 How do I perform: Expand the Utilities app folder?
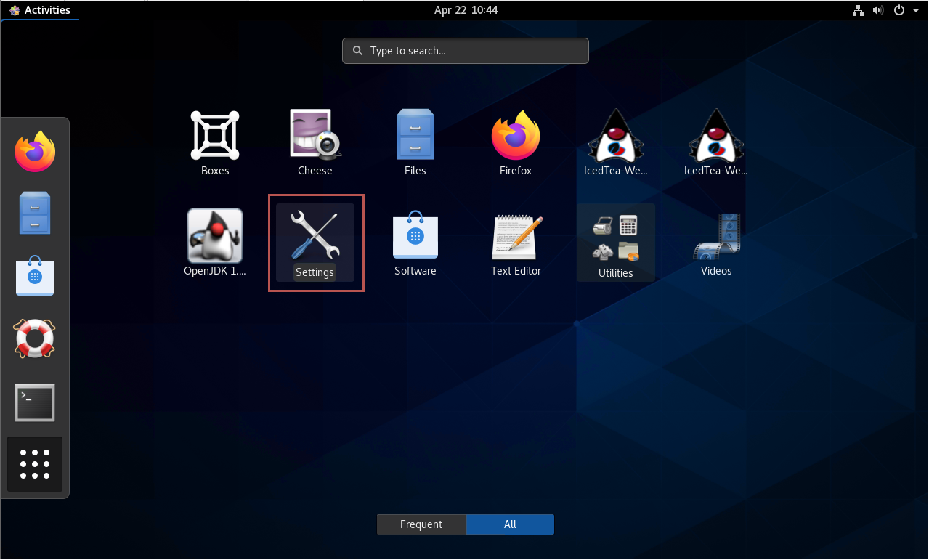[616, 243]
